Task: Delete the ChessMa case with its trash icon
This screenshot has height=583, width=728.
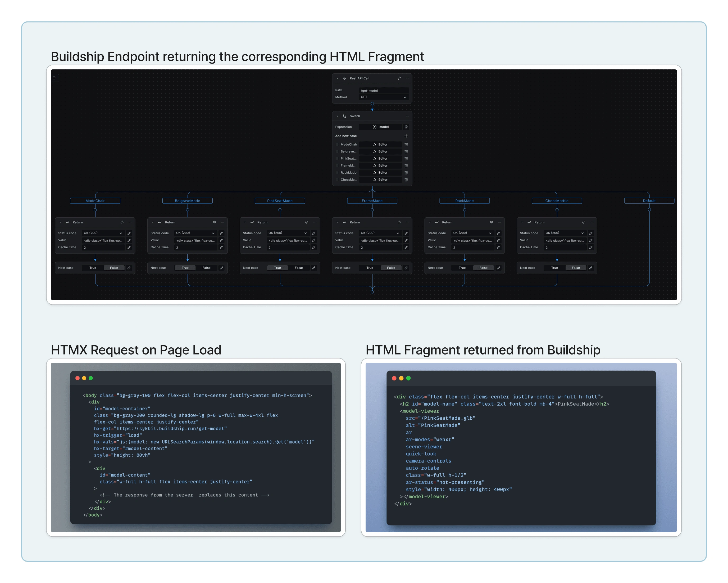Action: click(406, 180)
